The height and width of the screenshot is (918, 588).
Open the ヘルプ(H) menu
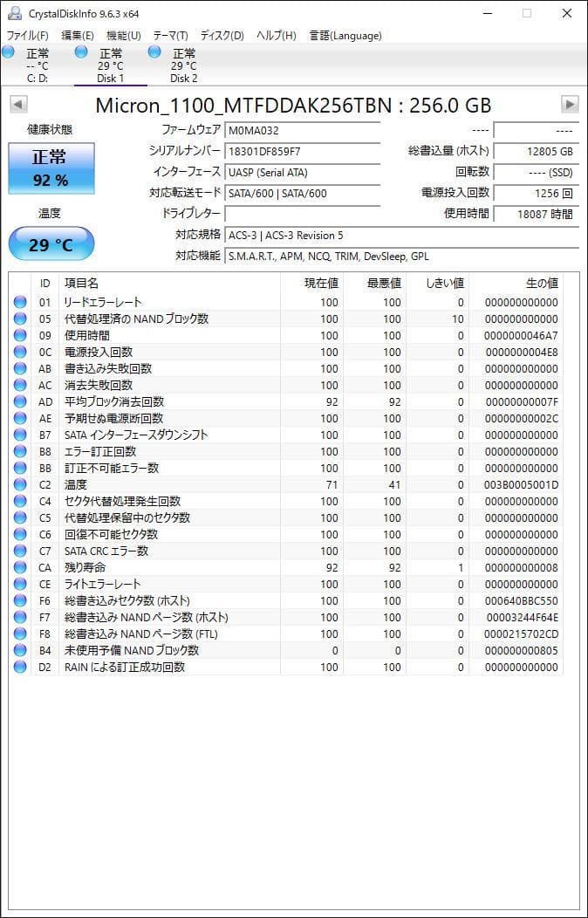click(x=277, y=35)
